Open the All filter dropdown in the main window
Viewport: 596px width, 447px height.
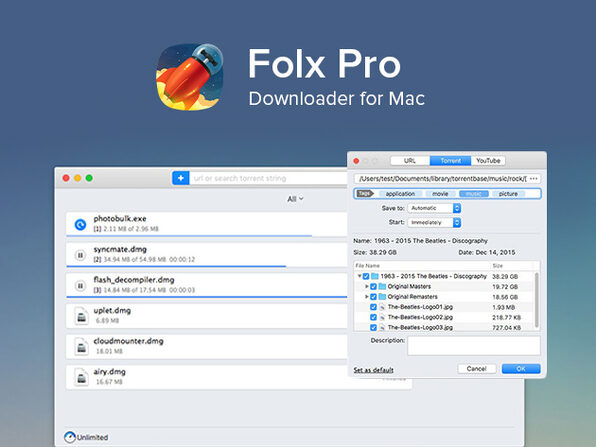tap(295, 199)
